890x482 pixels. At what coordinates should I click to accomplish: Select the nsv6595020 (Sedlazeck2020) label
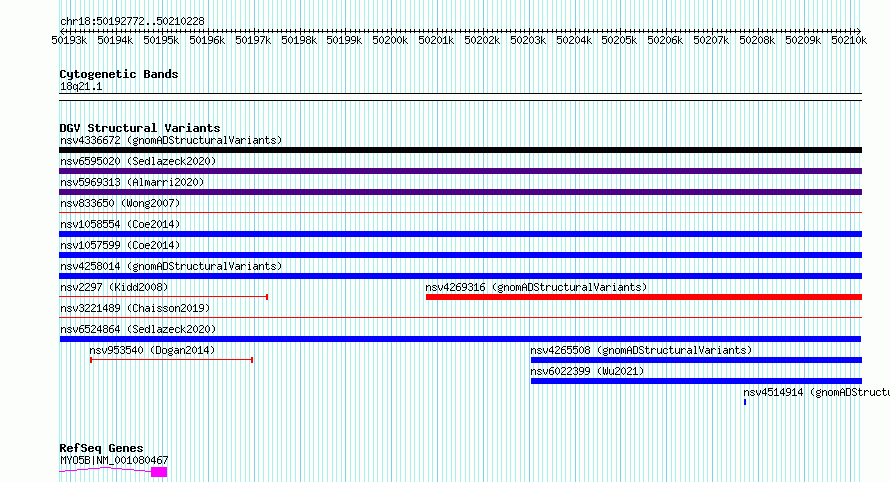(138, 161)
